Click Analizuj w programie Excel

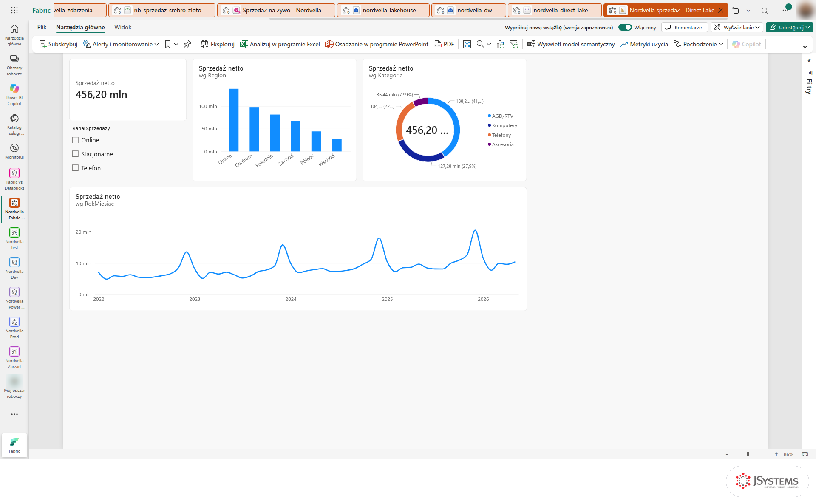point(280,44)
